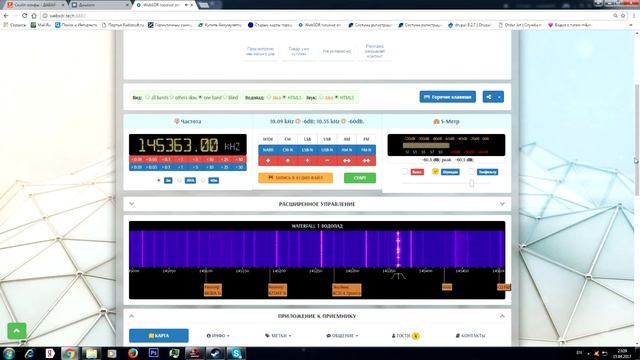Click zoom magnifier icon in address bar

coord(615,16)
